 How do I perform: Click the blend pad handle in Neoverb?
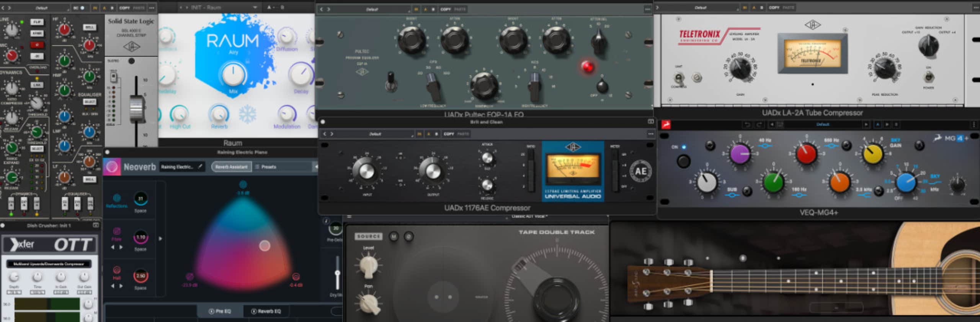[265, 245]
